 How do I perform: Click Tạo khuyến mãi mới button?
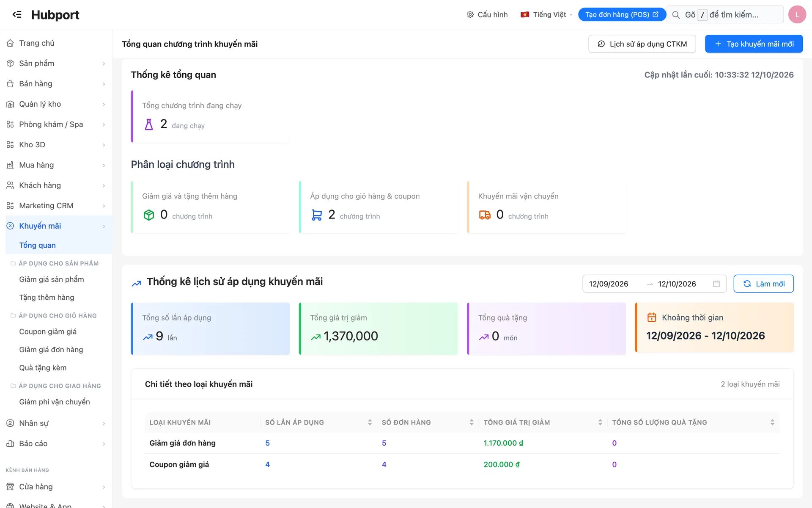pyautogui.click(x=754, y=44)
